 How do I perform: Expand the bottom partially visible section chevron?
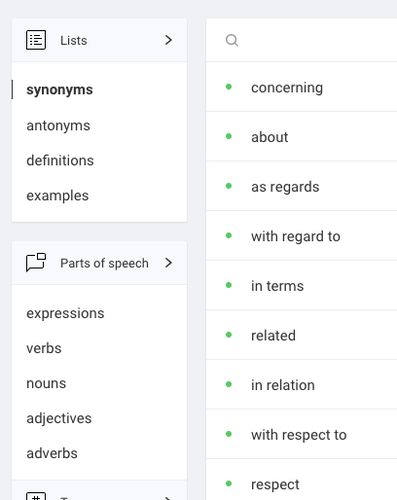[168, 498]
